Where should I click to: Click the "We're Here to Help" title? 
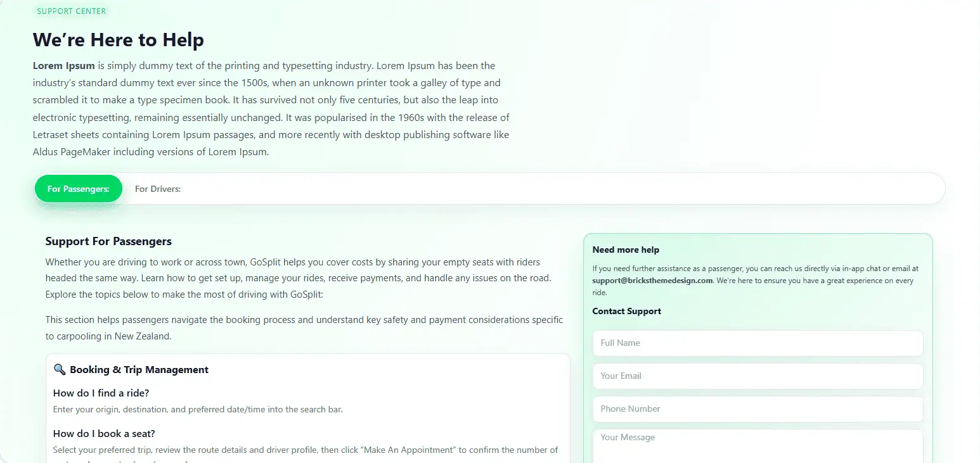(119, 40)
